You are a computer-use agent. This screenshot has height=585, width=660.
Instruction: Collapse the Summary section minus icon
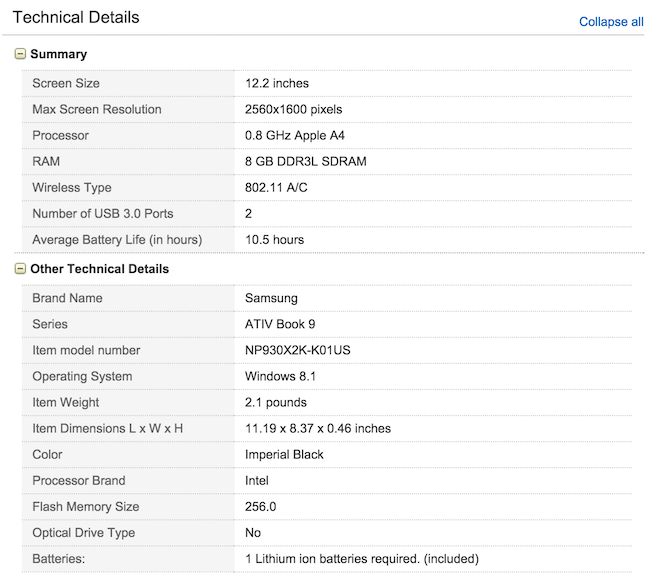pyautogui.click(x=20, y=54)
